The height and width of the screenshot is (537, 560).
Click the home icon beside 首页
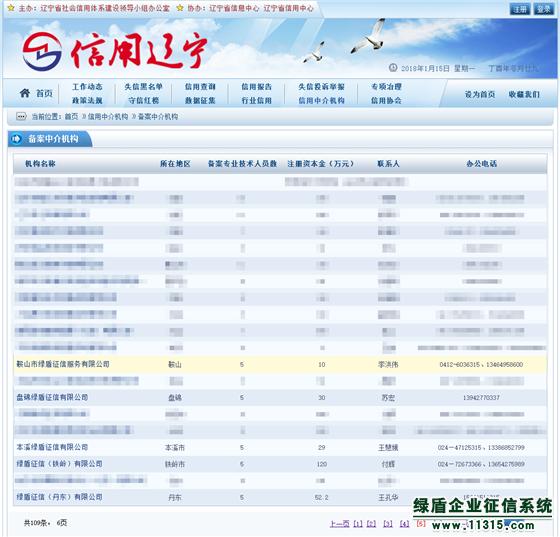coord(25,93)
